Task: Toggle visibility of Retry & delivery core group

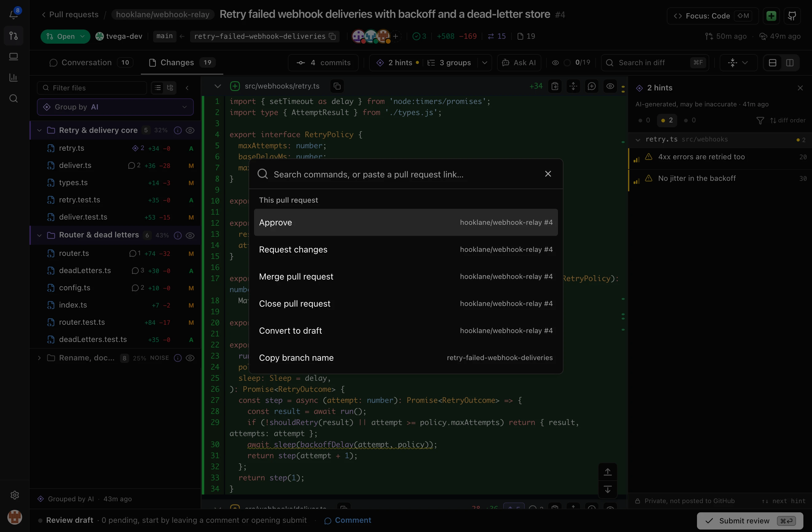Action: pyautogui.click(x=190, y=130)
